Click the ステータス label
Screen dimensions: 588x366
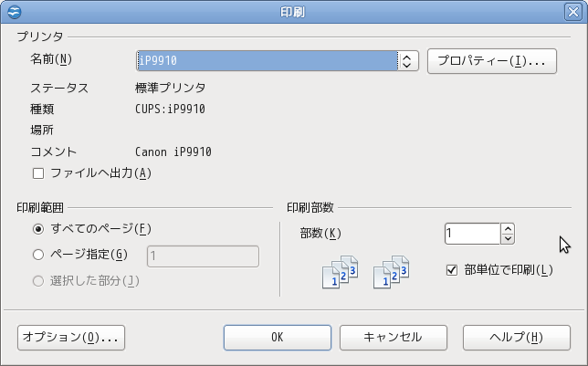tap(59, 89)
